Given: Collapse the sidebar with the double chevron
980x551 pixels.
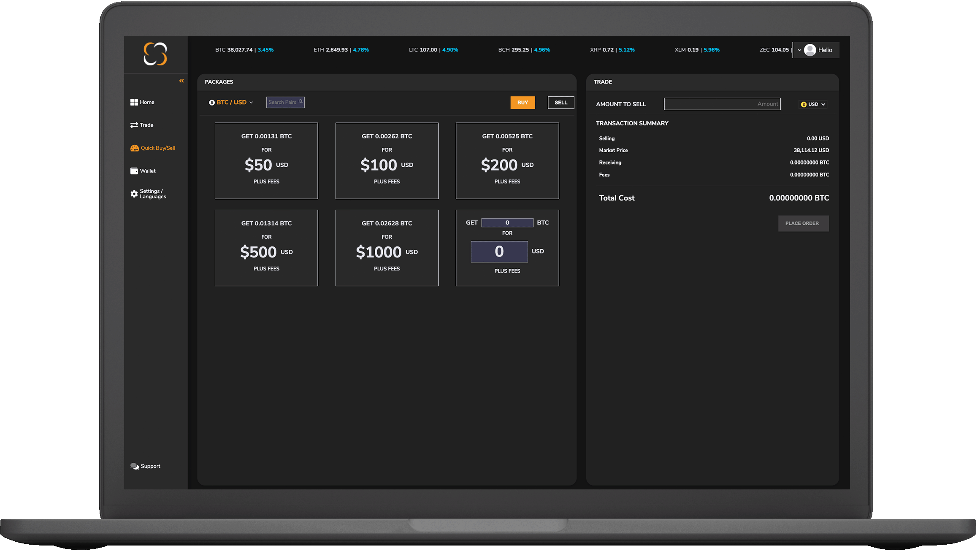Looking at the screenshot, I should (x=181, y=81).
